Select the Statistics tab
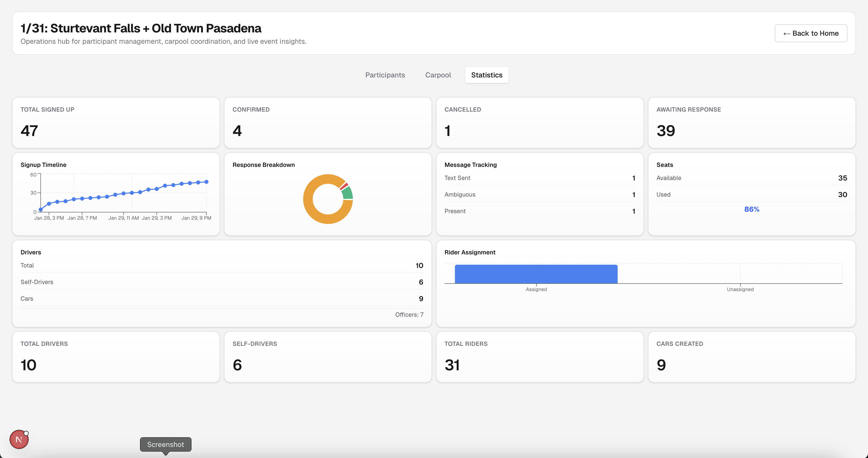The image size is (868, 458). point(486,75)
